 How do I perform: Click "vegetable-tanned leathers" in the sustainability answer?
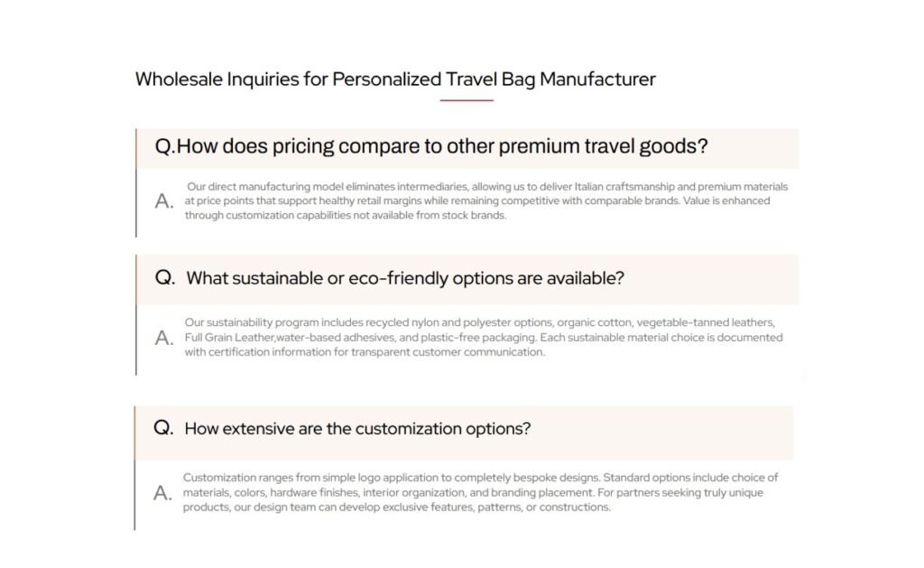[707, 322]
